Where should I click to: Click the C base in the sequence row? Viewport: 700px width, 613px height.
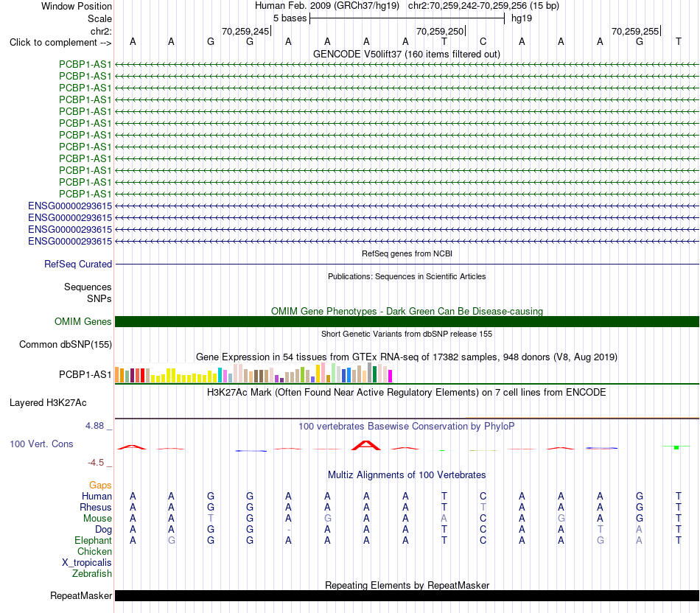coord(483,42)
